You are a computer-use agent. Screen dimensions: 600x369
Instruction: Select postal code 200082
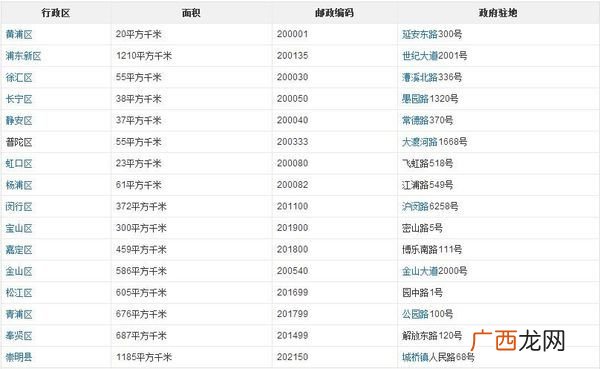click(x=292, y=185)
